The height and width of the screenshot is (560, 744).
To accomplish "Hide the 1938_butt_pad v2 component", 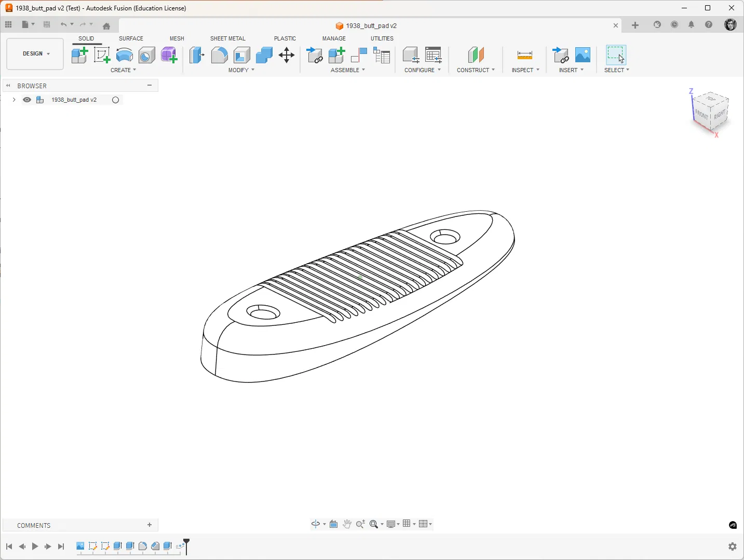I will [27, 100].
